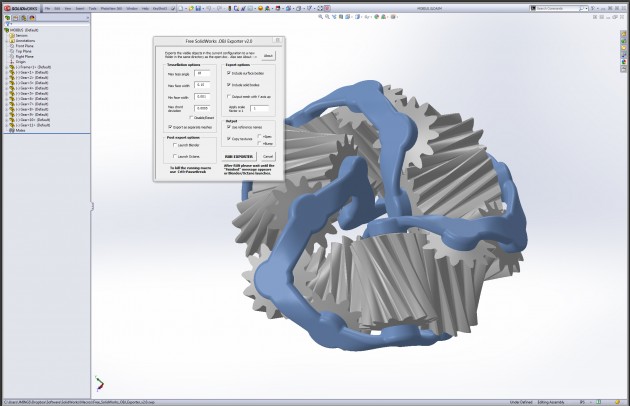Click the Max face width input field
This screenshot has width=630, height=406.
[202, 85]
